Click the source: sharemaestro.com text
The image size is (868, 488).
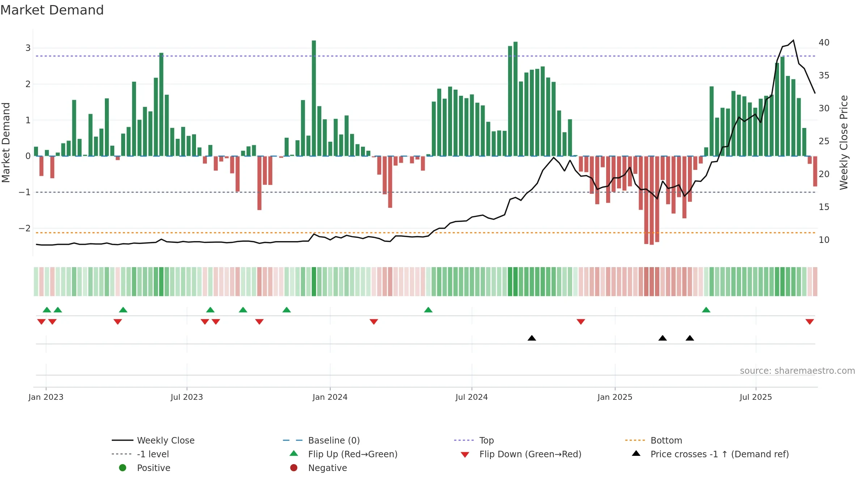point(797,371)
